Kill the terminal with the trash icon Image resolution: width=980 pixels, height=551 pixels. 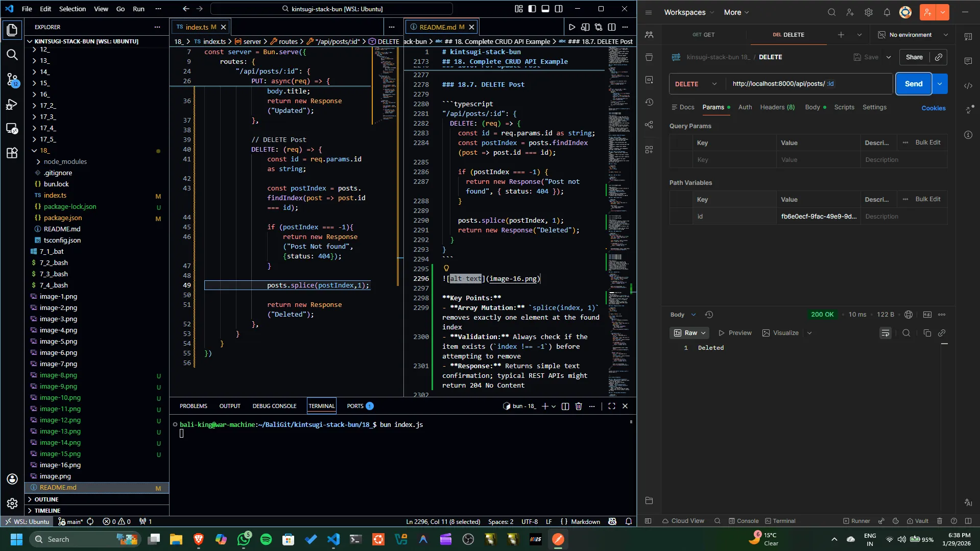(x=579, y=406)
